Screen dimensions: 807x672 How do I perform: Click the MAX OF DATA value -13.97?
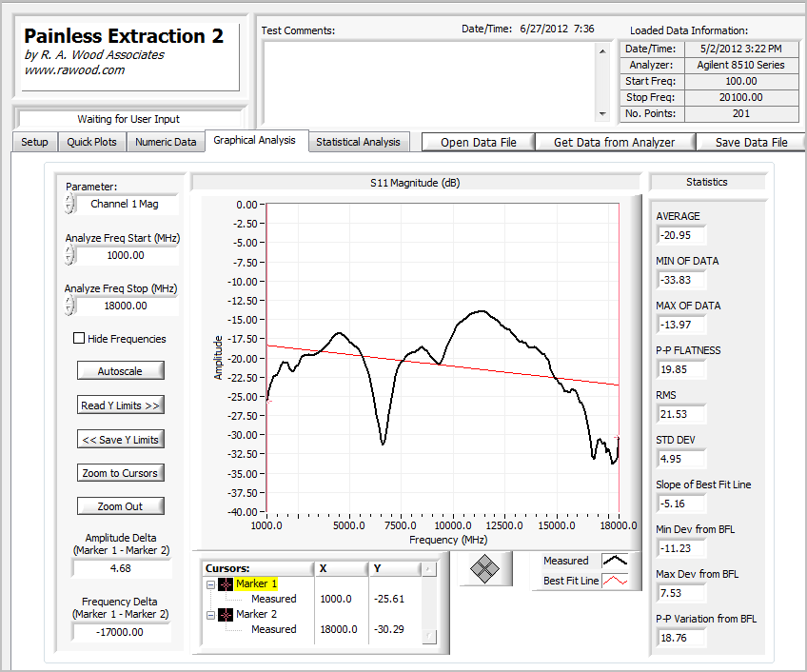(681, 325)
